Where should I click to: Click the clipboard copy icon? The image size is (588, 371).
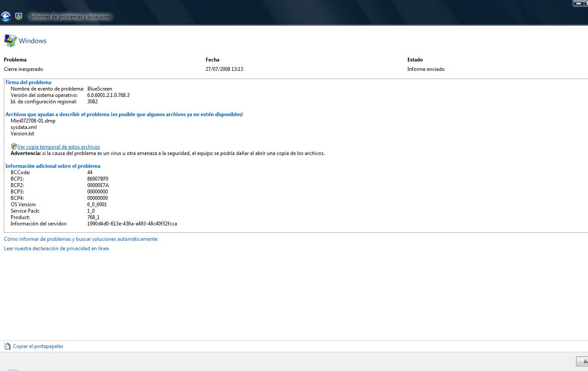click(7, 346)
